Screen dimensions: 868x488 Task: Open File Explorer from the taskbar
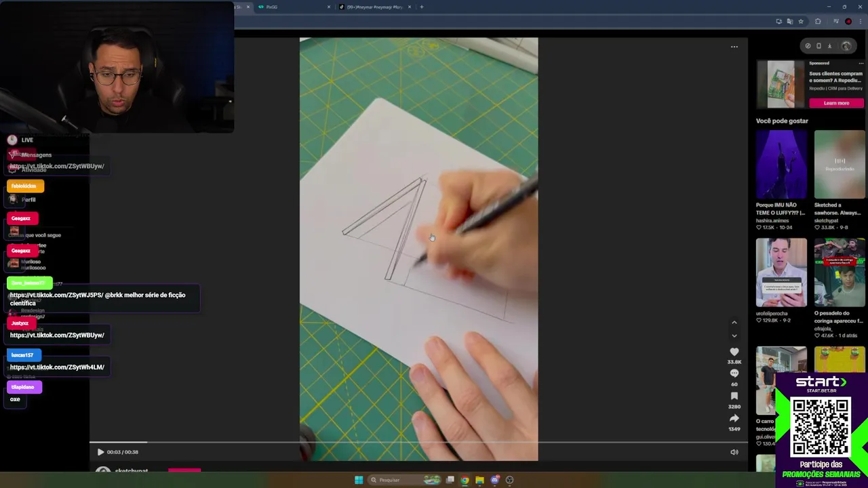[x=479, y=480]
